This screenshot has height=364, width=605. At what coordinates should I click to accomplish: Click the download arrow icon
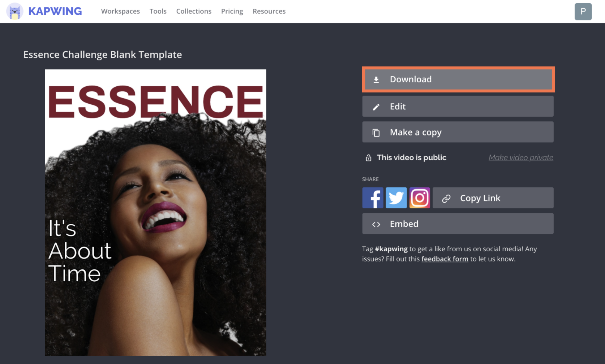(x=376, y=79)
